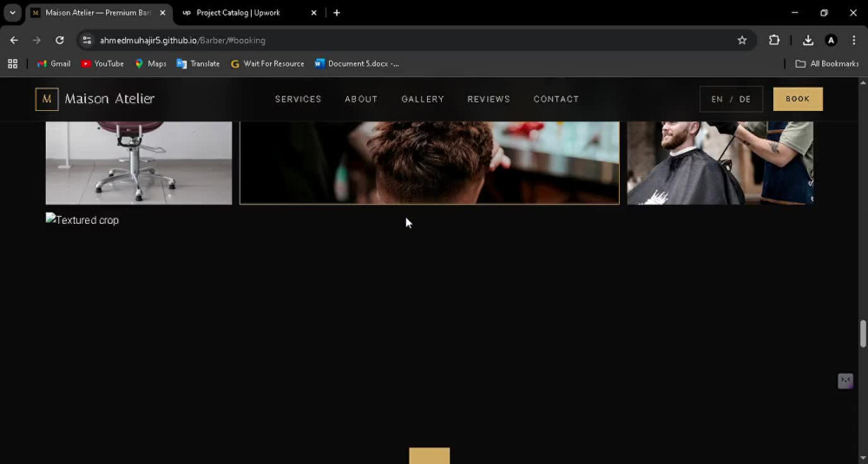
Task: Open the Chrome profile avatar
Action: [x=831, y=41]
